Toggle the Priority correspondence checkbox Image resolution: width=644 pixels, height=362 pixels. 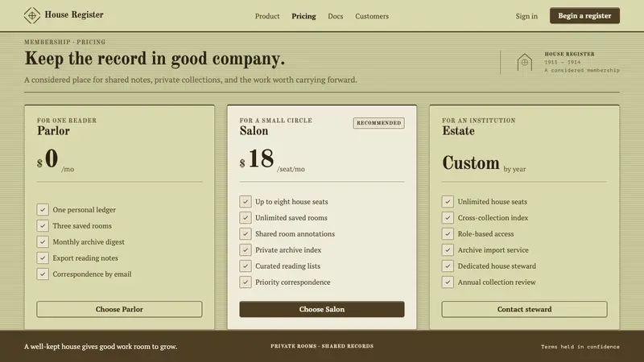point(246,282)
